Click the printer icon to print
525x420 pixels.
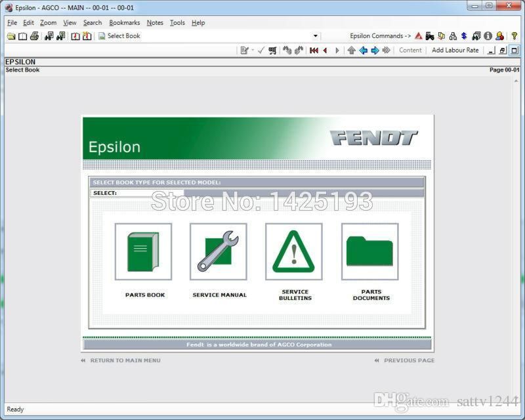(x=34, y=36)
